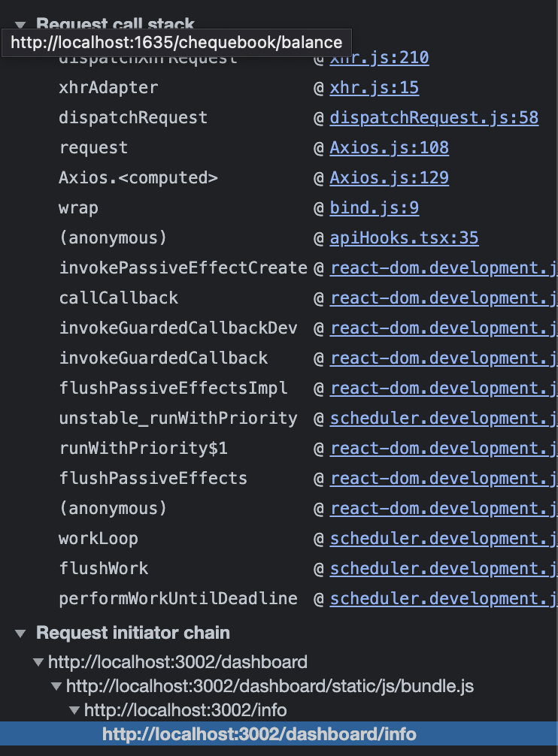Viewport: 558px width, 756px height.
Task: Collapse the localhost:3002/info tree node
Action: pos(74,710)
